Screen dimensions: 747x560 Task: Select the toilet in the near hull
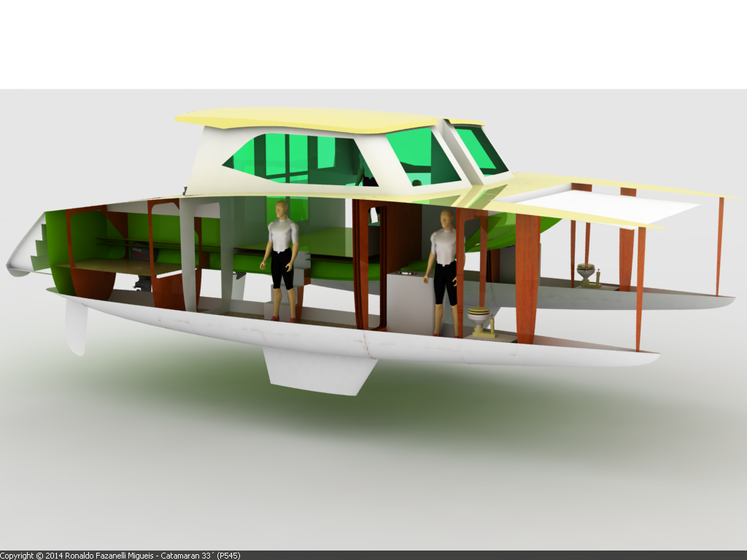tap(479, 320)
